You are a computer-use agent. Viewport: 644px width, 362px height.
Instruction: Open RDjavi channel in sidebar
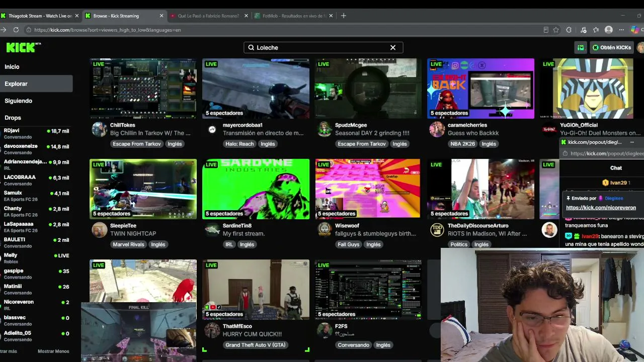(x=36, y=133)
